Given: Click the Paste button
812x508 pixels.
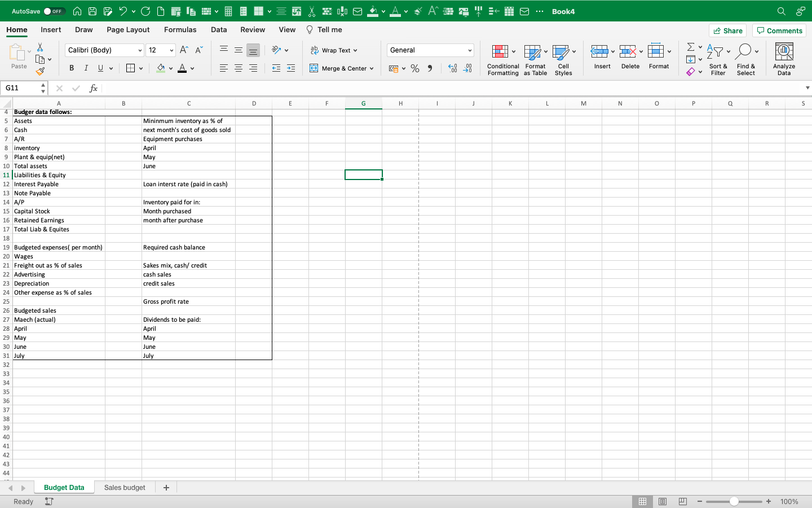Looking at the screenshot, I should pos(19,57).
